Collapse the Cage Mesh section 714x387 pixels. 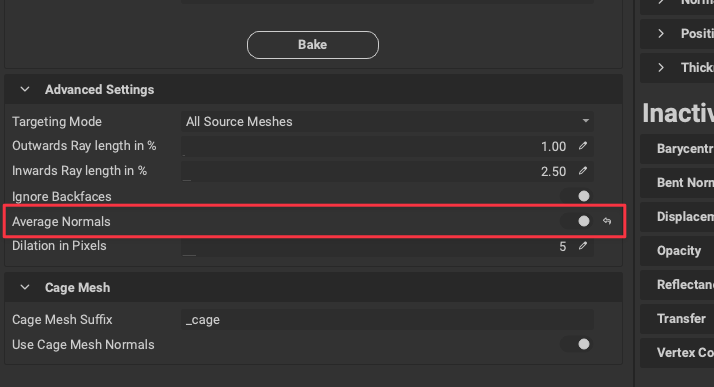(x=25, y=288)
